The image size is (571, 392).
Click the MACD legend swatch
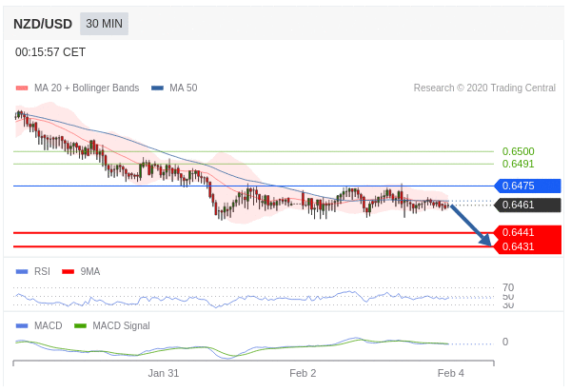22,325
